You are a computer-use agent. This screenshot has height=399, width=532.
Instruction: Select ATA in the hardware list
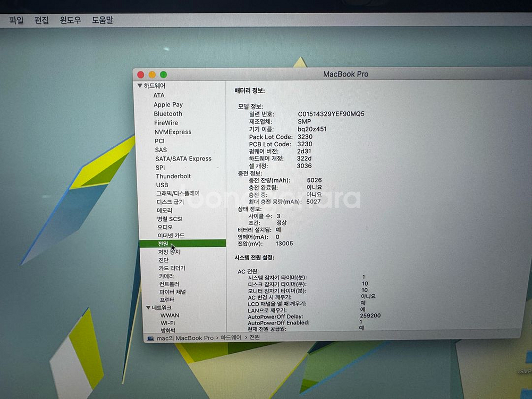pyautogui.click(x=159, y=95)
